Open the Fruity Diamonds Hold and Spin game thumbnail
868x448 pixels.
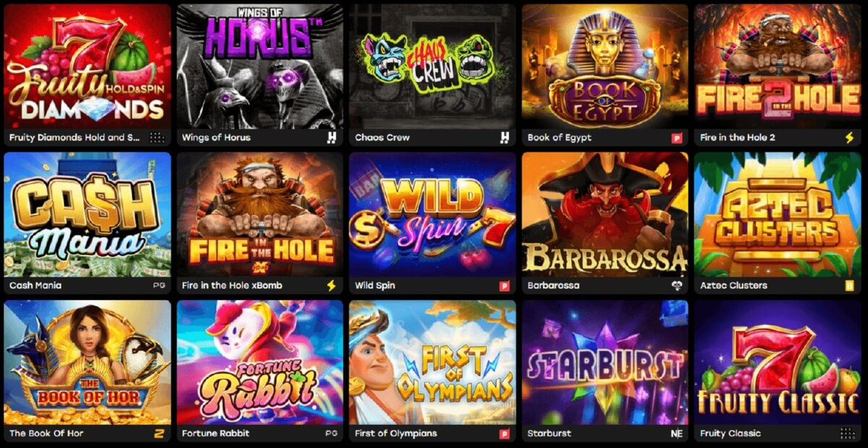tap(88, 66)
